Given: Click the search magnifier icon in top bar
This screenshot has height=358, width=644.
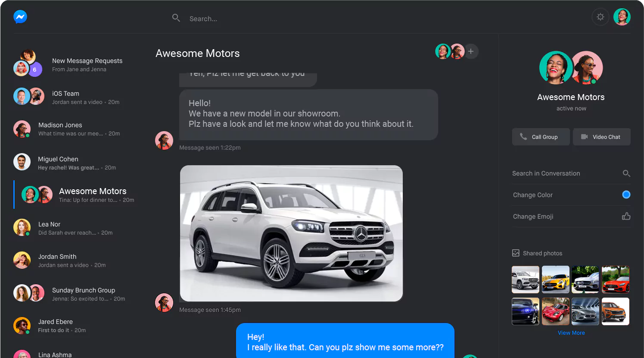Looking at the screenshot, I should point(176,18).
